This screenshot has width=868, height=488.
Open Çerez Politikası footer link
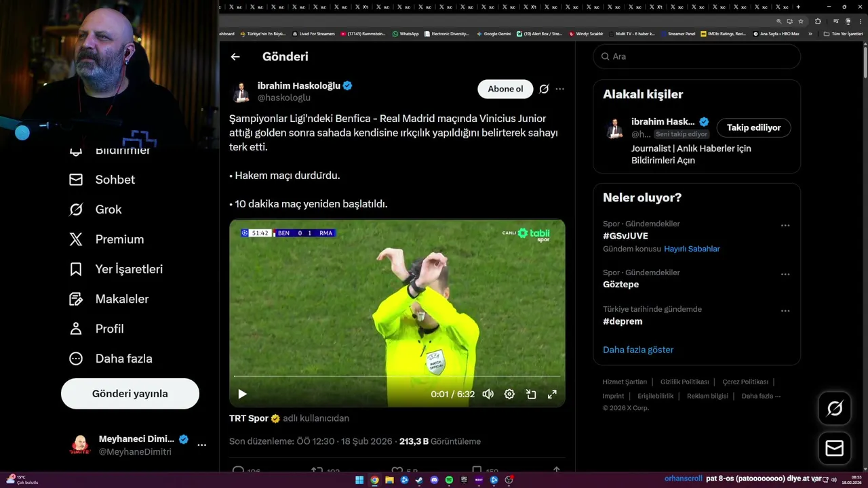tap(745, 382)
